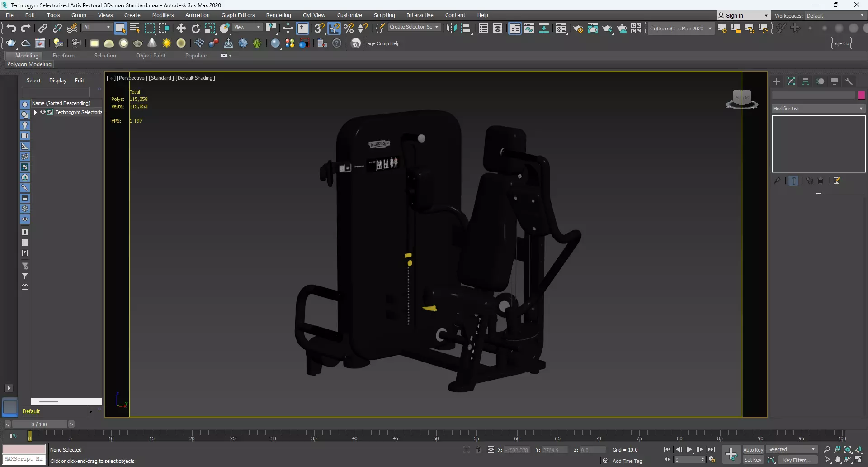Image resolution: width=868 pixels, height=467 pixels.
Task: Open the Sign In dropdown
Action: pyautogui.click(x=743, y=16)
